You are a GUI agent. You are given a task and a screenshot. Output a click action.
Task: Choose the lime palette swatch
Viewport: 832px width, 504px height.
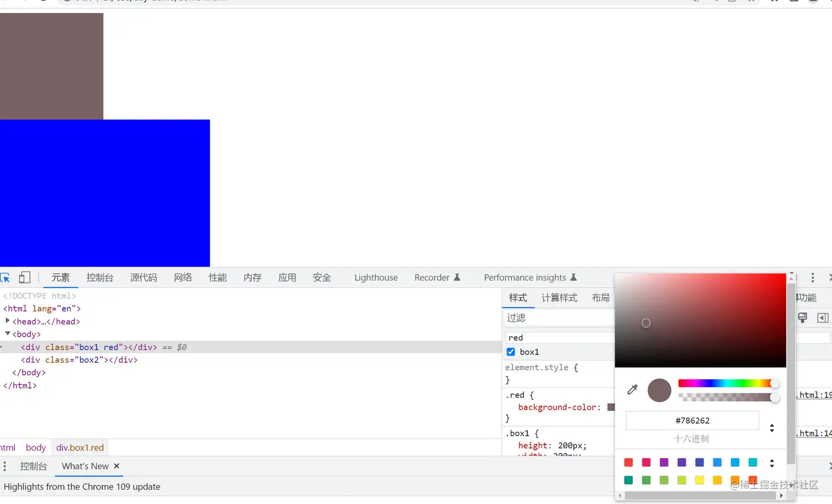point(682,480)
